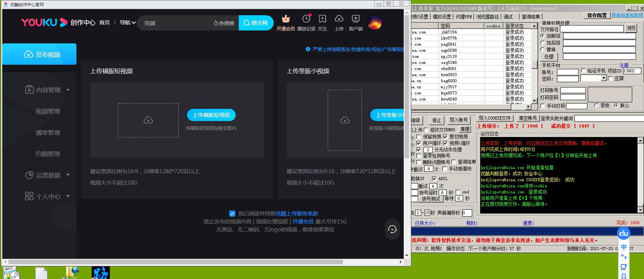The image size is (644, 279).
Task: Click the 内容管理 video icon
Action: (x=29, y=90)
